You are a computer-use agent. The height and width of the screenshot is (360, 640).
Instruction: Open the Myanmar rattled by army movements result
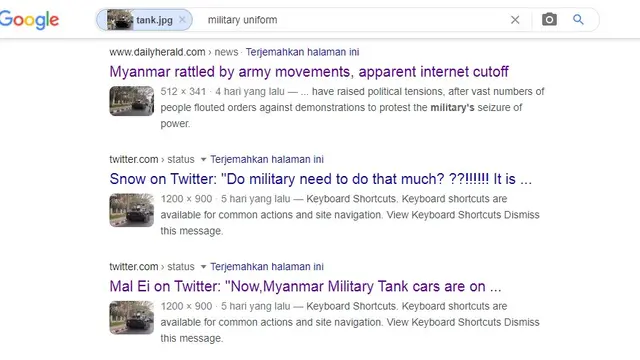[309, 72]
